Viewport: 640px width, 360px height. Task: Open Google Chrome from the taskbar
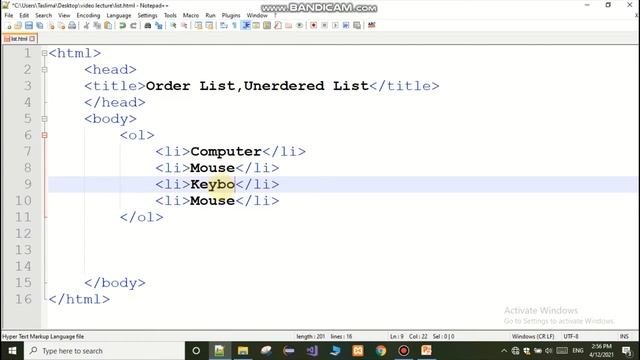381,351
